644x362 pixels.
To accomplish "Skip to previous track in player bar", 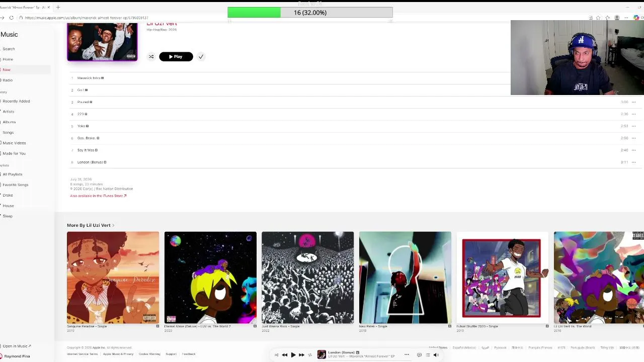I will click(x=285, y=355).
